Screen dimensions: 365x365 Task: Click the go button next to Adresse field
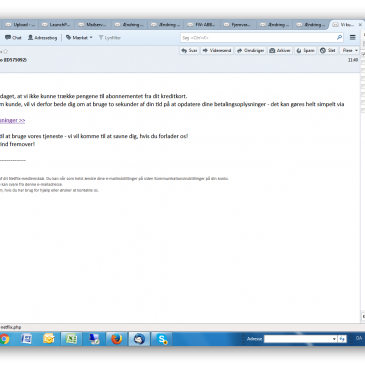click(x=342, y=339)
